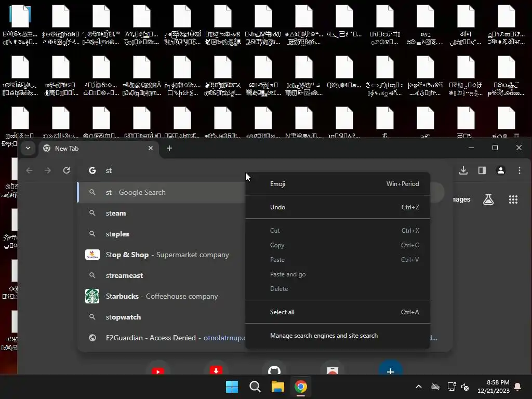532x399 pixels.
Task: Reload the page
Action: point(66,170)
